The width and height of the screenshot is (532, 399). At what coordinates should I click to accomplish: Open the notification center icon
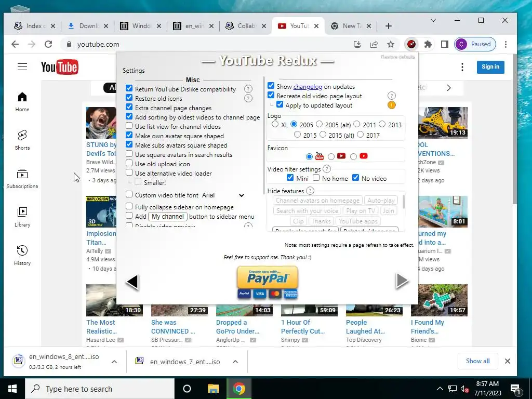point(516,389)
